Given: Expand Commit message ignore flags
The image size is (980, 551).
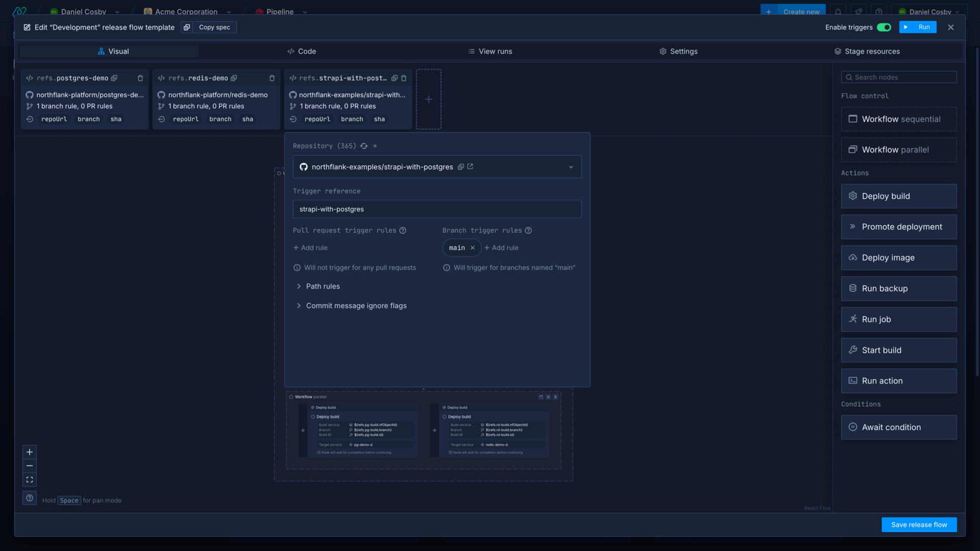Looking at the screenshot, I should click(351, 306).
